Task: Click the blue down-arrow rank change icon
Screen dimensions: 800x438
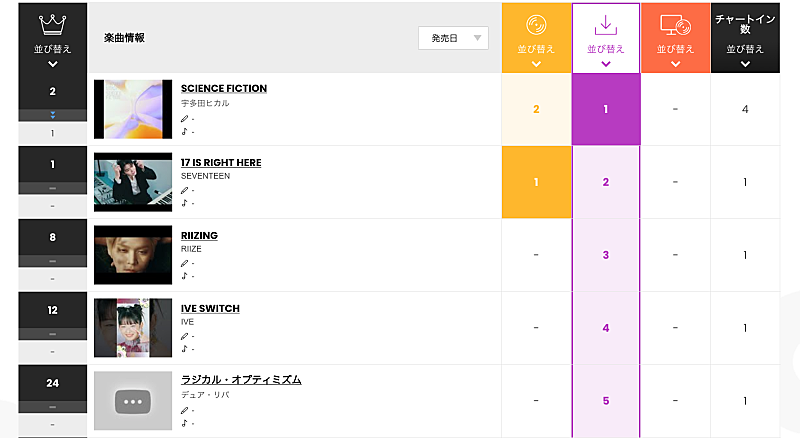Action: click(52, 115)
